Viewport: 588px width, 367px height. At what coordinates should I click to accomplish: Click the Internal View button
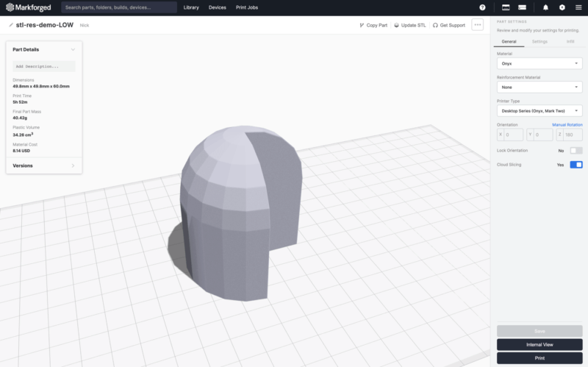click(x=539, y=344)
